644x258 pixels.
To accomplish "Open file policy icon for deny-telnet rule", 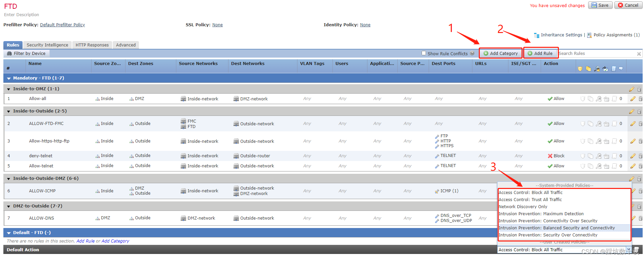I will (591, 156).
